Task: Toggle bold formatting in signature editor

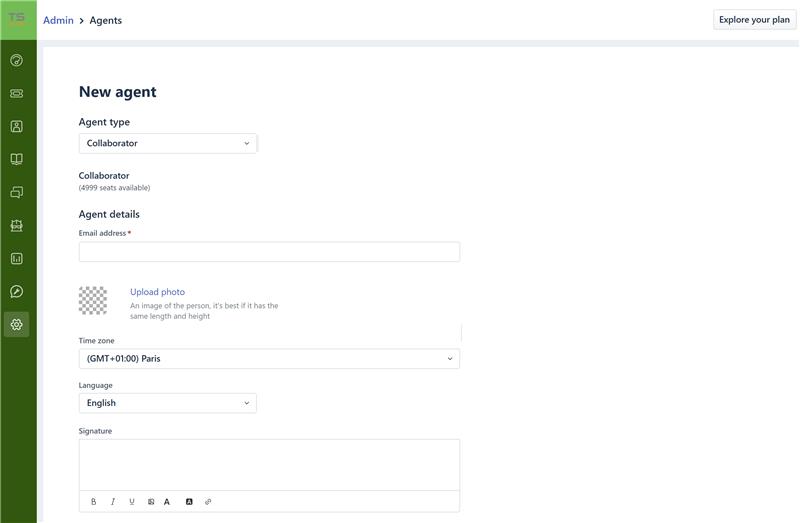Action: point(94,502)
